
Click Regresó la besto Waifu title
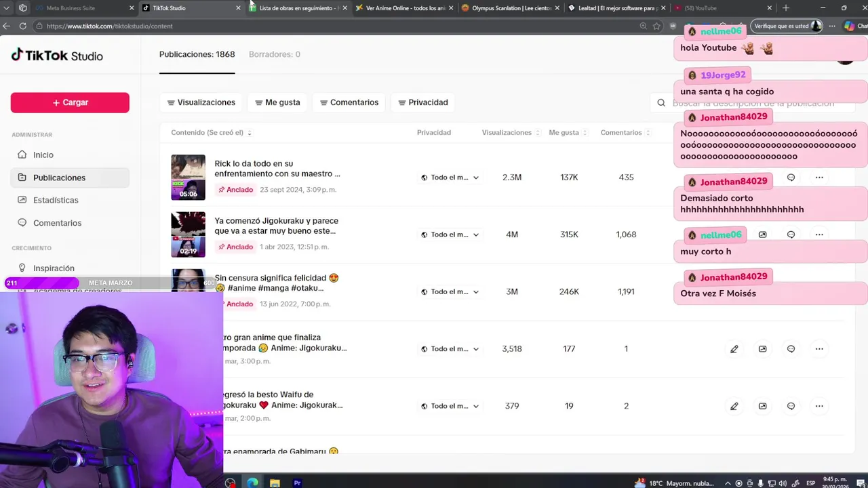click(283, 400)
